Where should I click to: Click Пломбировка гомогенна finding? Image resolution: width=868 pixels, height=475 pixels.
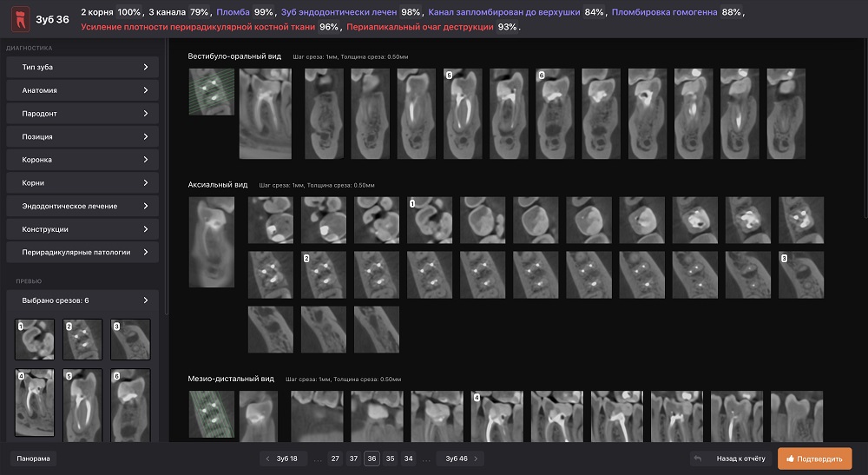664,12
